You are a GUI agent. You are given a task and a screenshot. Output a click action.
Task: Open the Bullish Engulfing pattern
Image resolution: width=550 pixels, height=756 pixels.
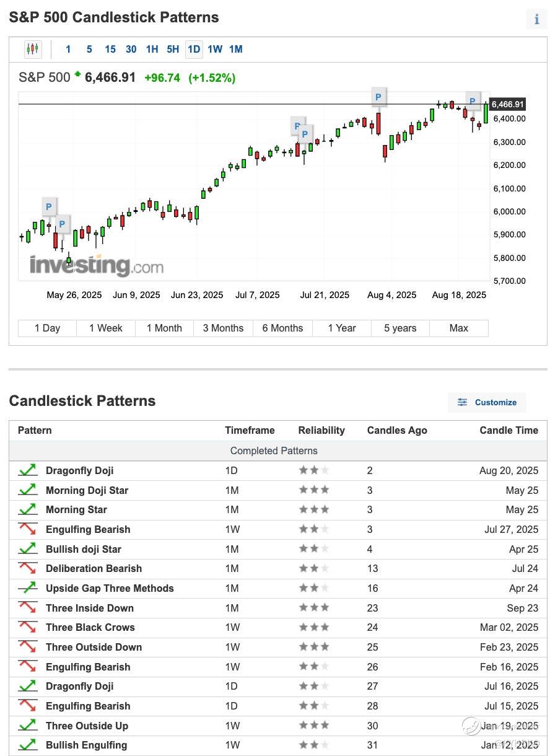point(86,745)
